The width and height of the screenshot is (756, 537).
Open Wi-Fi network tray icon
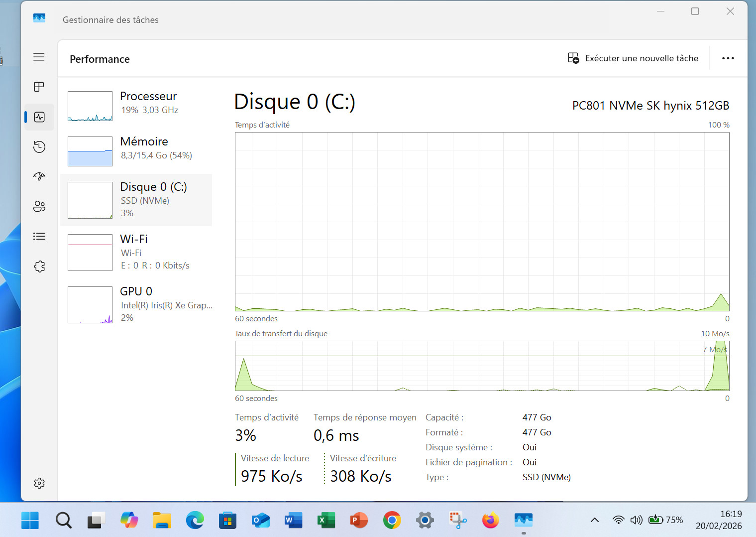pyautogui.click(x=618, y=520)
